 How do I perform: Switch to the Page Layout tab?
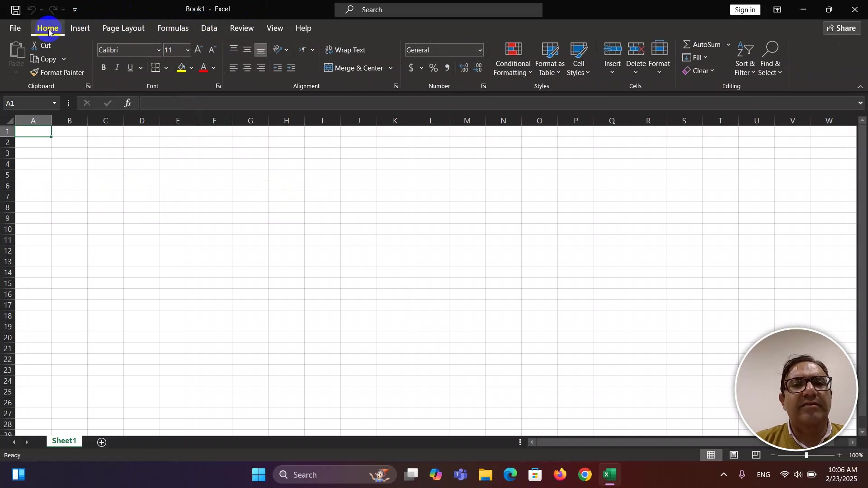pyautogui.click(x=123, y=28)
